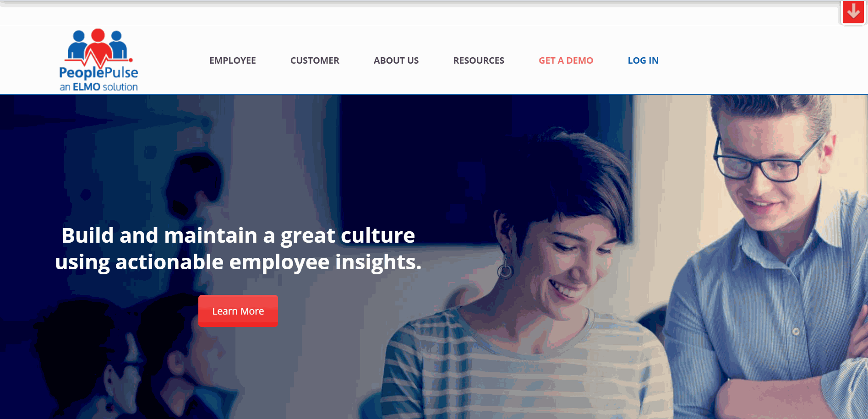
Task: Click the PeoplePulse wordmark text
Action: [98, 73]
